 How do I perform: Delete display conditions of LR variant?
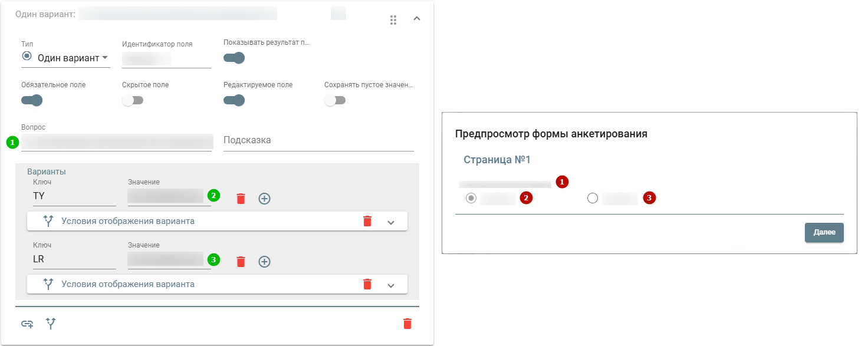pyautogui.click(x=367, y=284)
